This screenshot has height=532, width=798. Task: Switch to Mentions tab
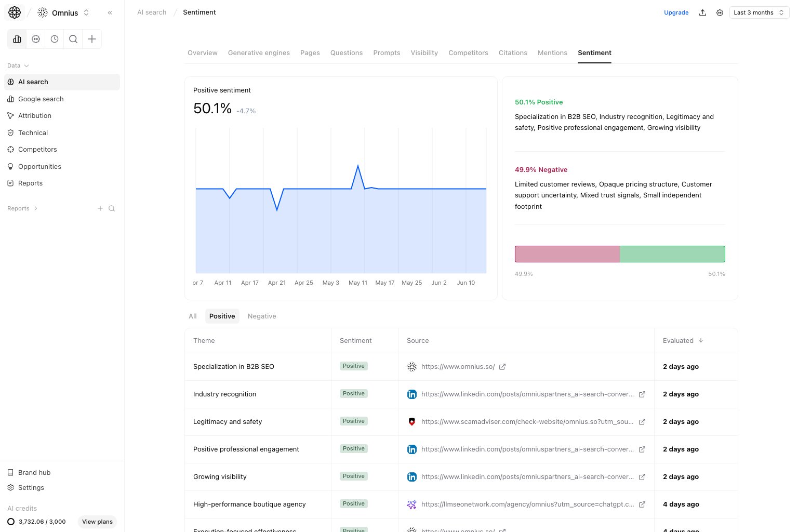pyautogui.click(x=552, y=53)
